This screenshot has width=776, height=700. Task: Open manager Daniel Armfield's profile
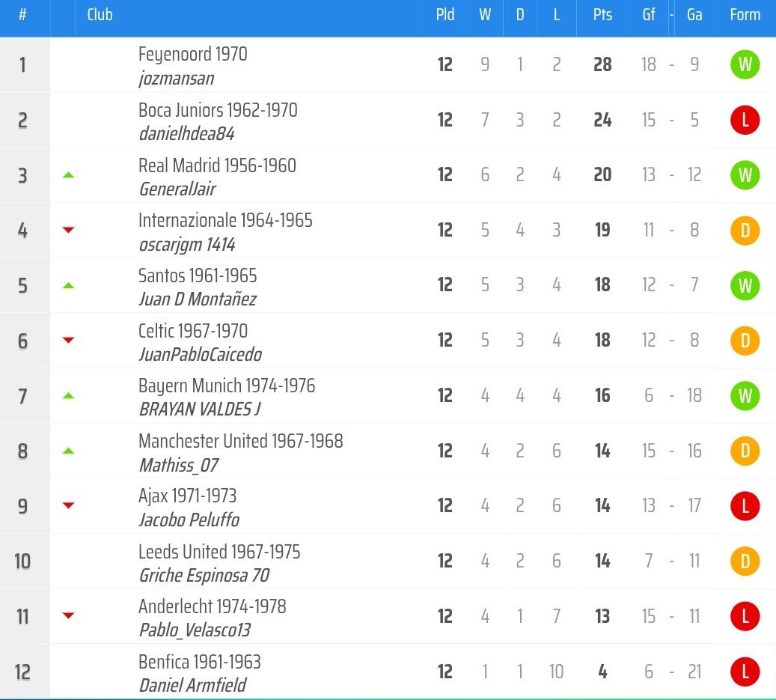(x=192, y=685)
